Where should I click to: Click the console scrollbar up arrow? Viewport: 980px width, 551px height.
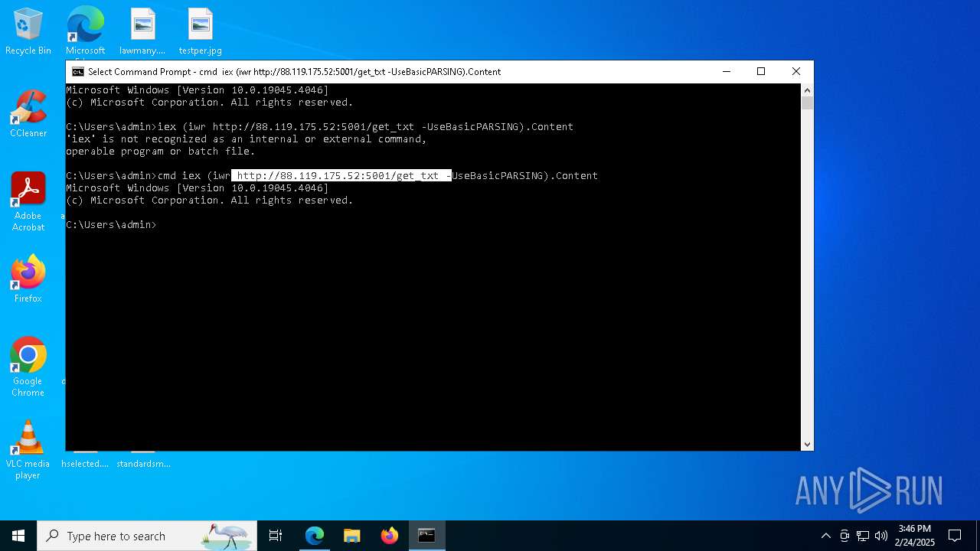[x=807, y=90]
